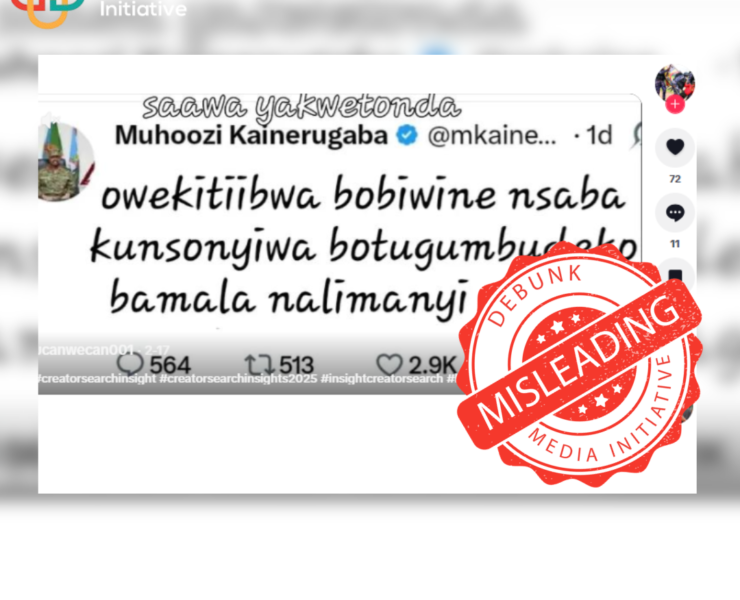Viewport: 740px width, 600px height.
Task: Click the blue verified badge
Action: point(407,135)
